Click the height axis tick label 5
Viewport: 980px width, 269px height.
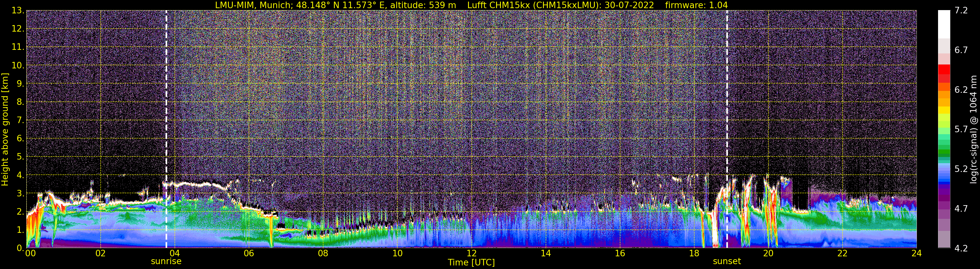[20, 157]
